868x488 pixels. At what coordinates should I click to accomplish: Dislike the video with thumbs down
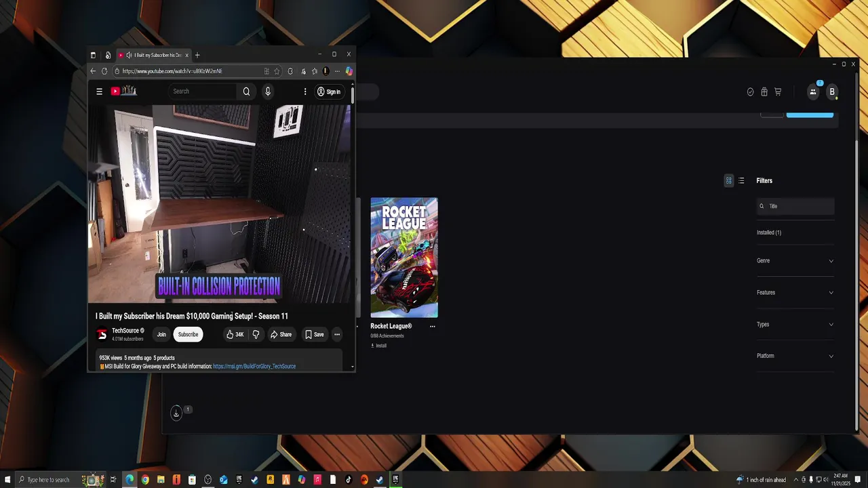tap(256, 334)
